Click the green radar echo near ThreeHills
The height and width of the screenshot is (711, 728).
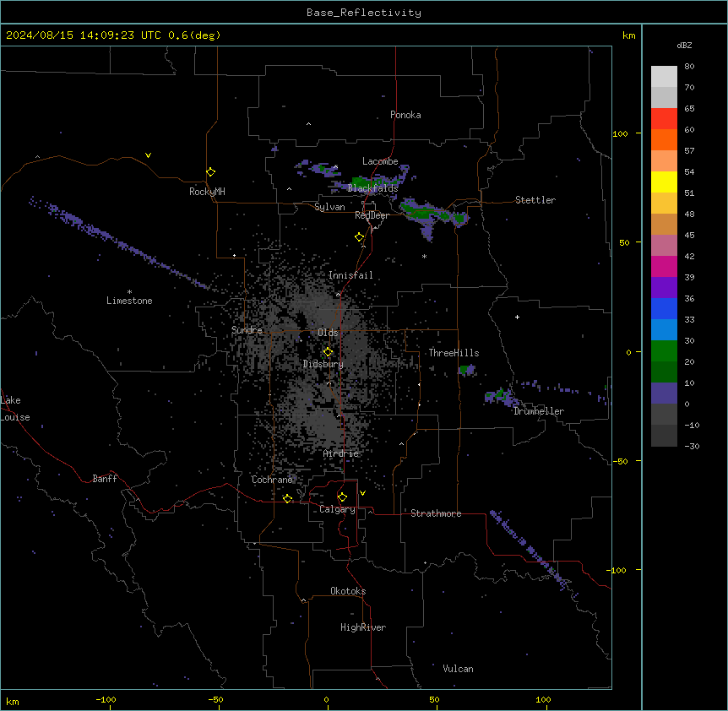(465, 370)
